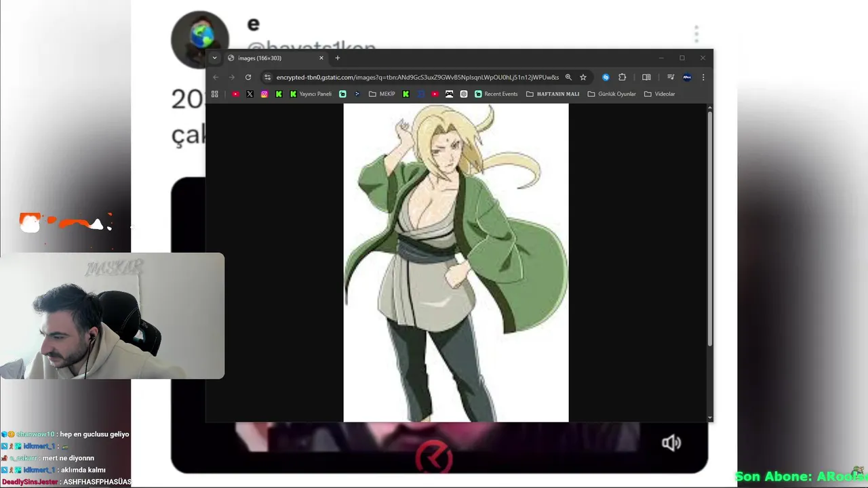View site information icon in address bar
868x488 pixels.
click(267, 77)
